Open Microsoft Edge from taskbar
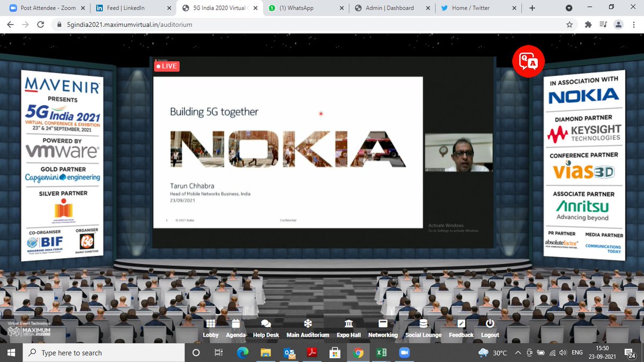Image resolution: width=644 pixels, height=362 pixels. click(x=242, y=352)
